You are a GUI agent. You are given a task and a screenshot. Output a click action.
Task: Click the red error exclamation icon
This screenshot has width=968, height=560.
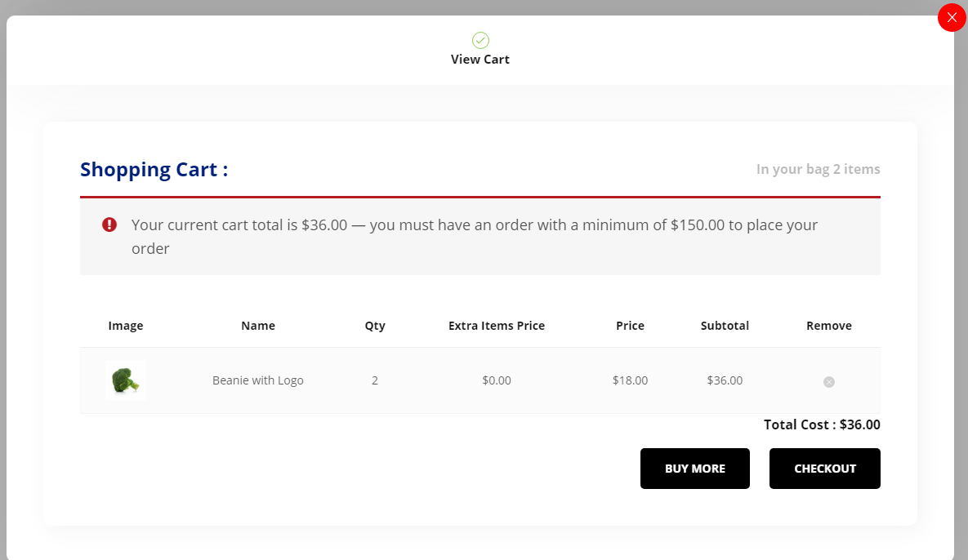point(109,224)
